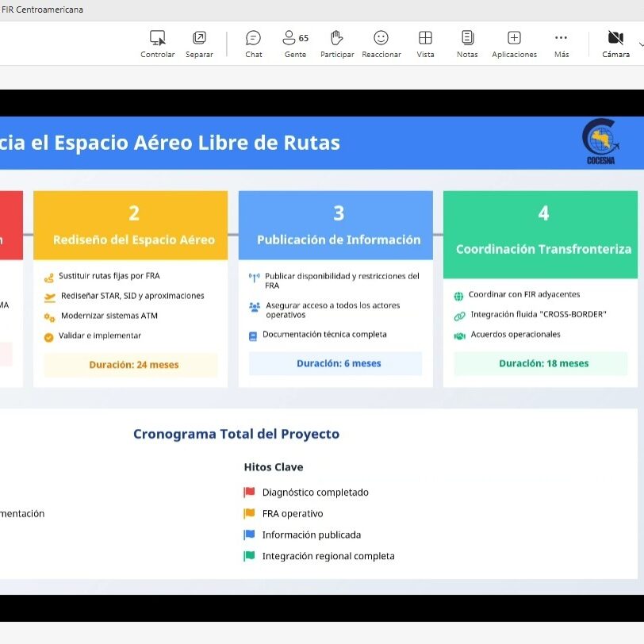
Task: Open the Reaccionar emoji reactions
Action: (381, 38)
